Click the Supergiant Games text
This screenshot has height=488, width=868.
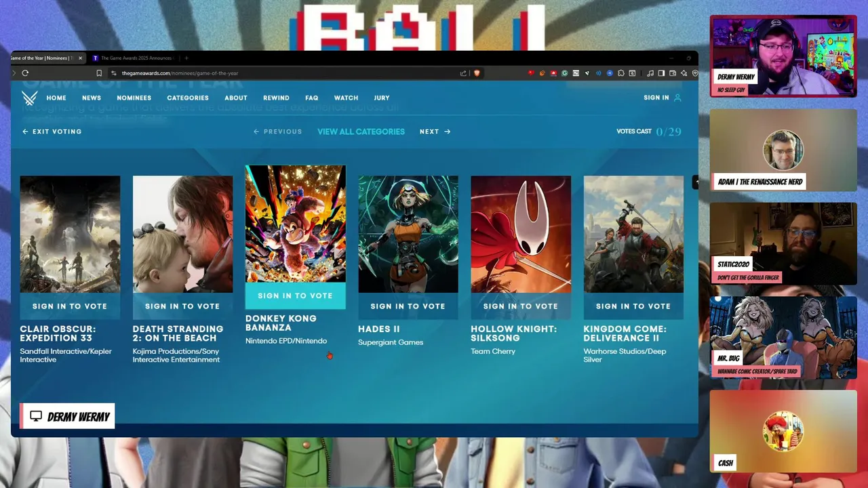391,342
